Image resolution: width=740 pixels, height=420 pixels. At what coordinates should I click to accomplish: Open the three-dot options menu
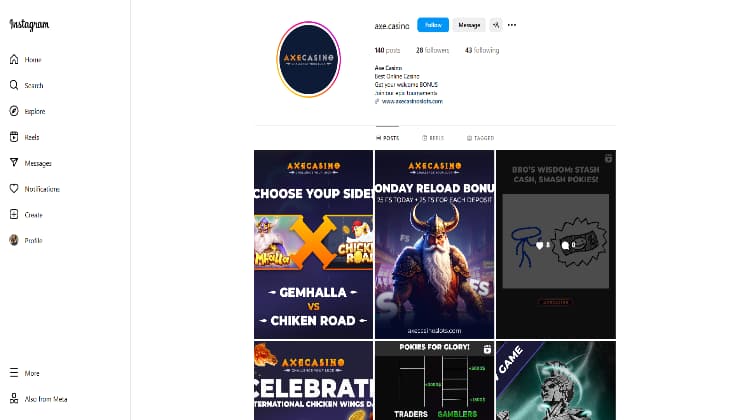click(x=512, y=25)
